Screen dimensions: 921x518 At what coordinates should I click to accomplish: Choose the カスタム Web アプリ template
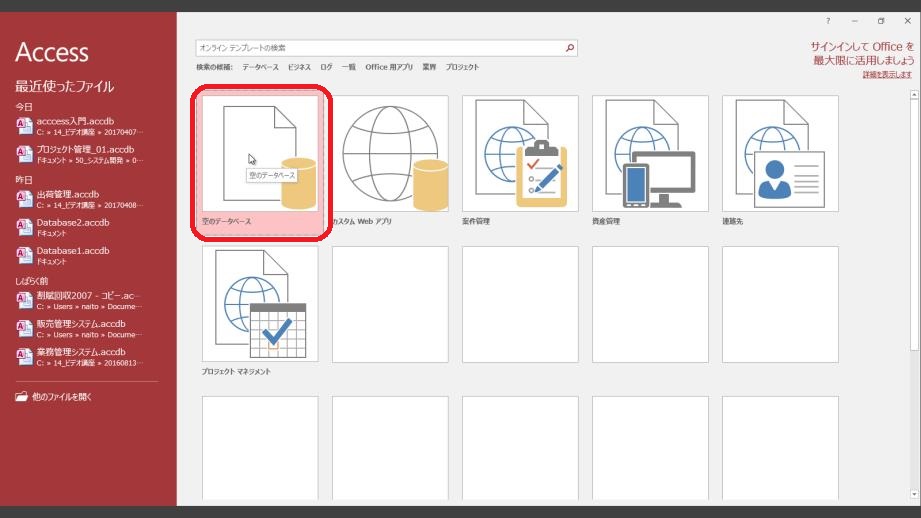click(390, 161)
